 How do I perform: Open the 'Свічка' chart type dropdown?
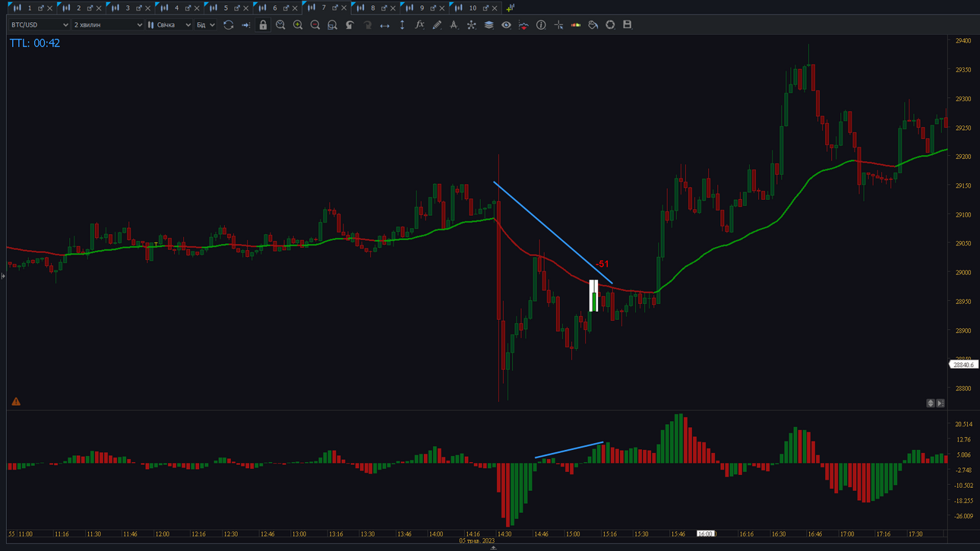click(169, 25)
